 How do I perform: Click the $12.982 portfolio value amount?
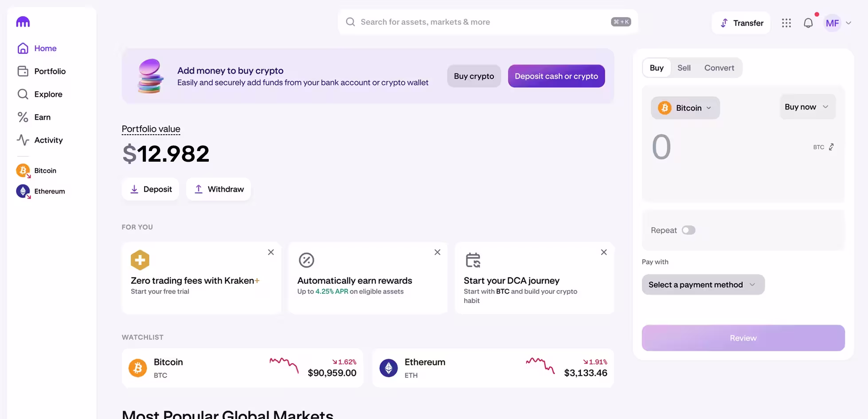pyautogui.click(x=165, y=154)
